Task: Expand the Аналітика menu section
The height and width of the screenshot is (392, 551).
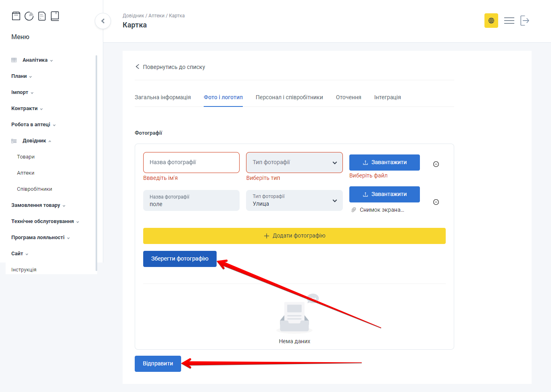Action: pos(35,60)
